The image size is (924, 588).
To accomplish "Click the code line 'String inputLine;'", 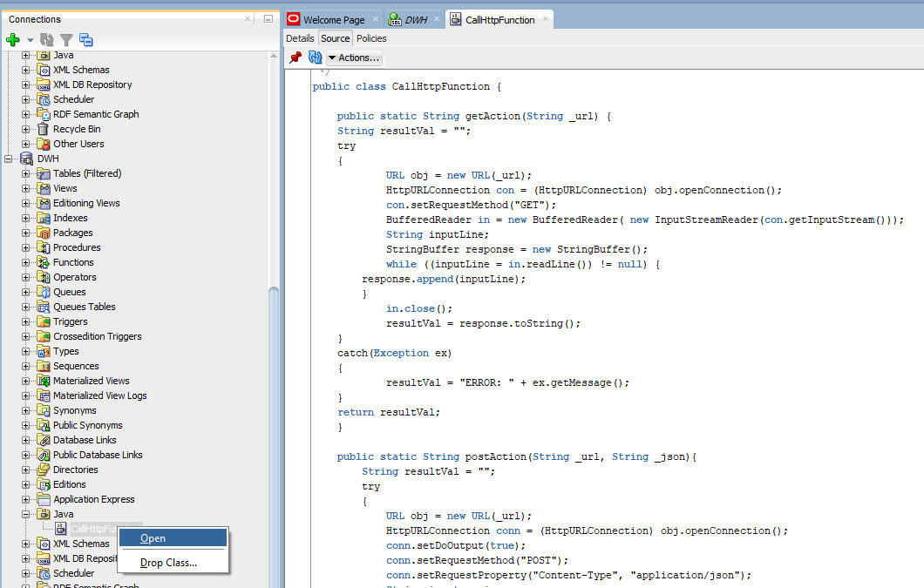I will click(438, 234).
